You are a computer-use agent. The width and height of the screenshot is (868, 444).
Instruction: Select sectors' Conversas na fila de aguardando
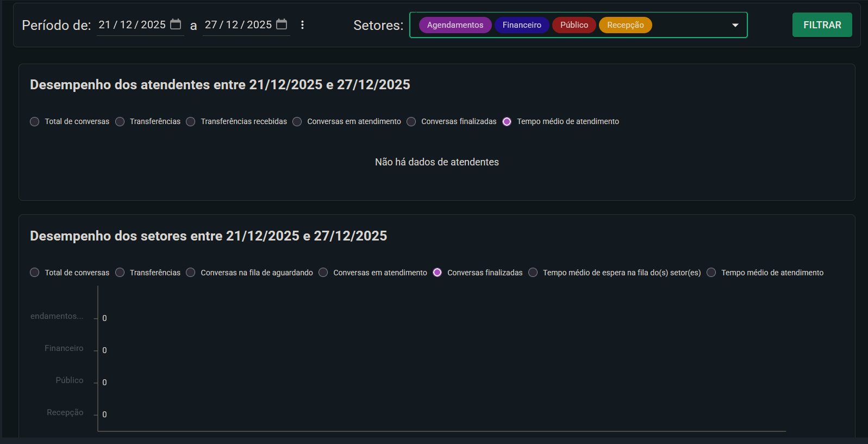pos(191,273)
